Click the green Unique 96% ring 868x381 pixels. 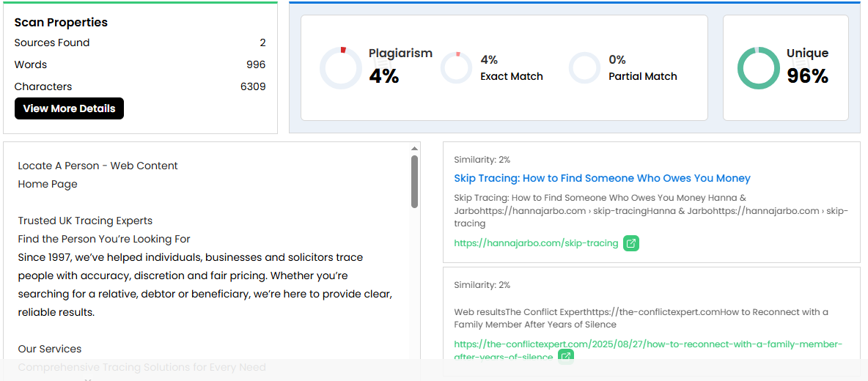758,68
